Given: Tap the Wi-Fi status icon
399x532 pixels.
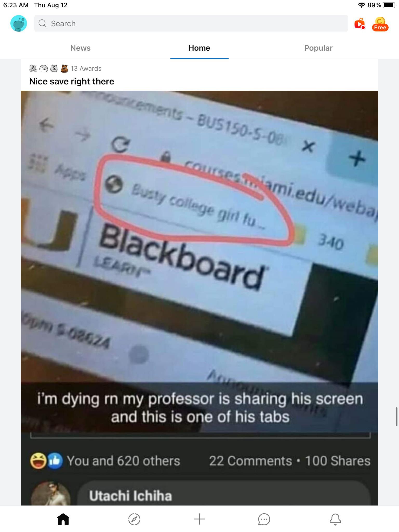Looking at the screenshot, I should pos(361,5).
